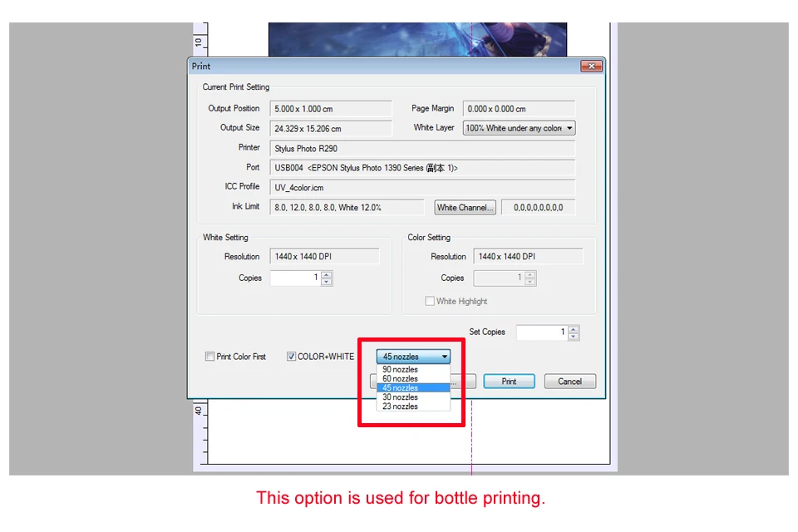This screenshot has height=532, width=798.
Task: Open the White Layer dropdown
Action: (x=519, y=128)
